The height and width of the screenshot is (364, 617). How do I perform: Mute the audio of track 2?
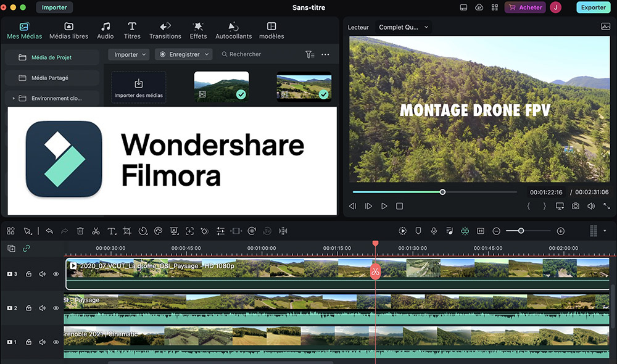[43, 308]
